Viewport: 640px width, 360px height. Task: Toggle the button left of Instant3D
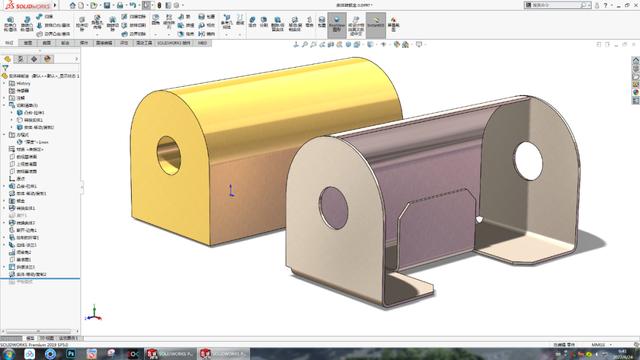(x=356, y=25)
